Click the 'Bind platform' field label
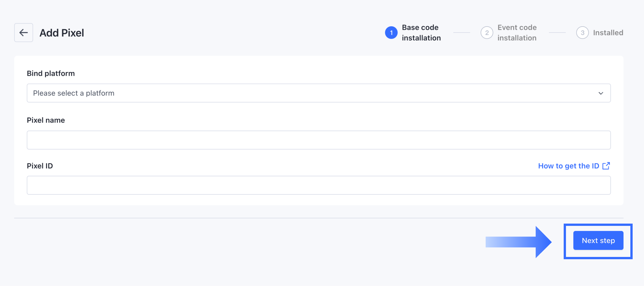 (51, 73)
